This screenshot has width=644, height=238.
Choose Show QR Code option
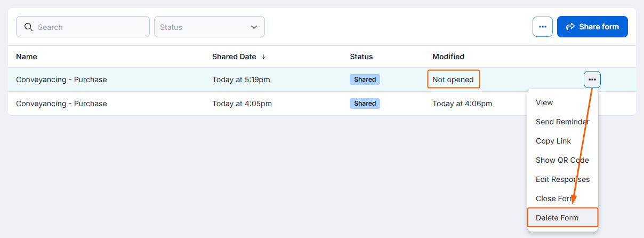point(563,160)
